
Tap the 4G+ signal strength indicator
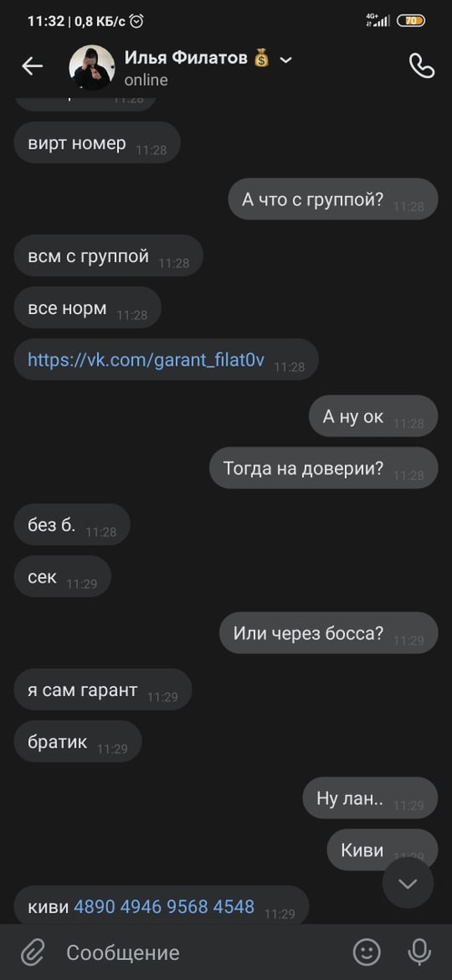coord(378,21)
